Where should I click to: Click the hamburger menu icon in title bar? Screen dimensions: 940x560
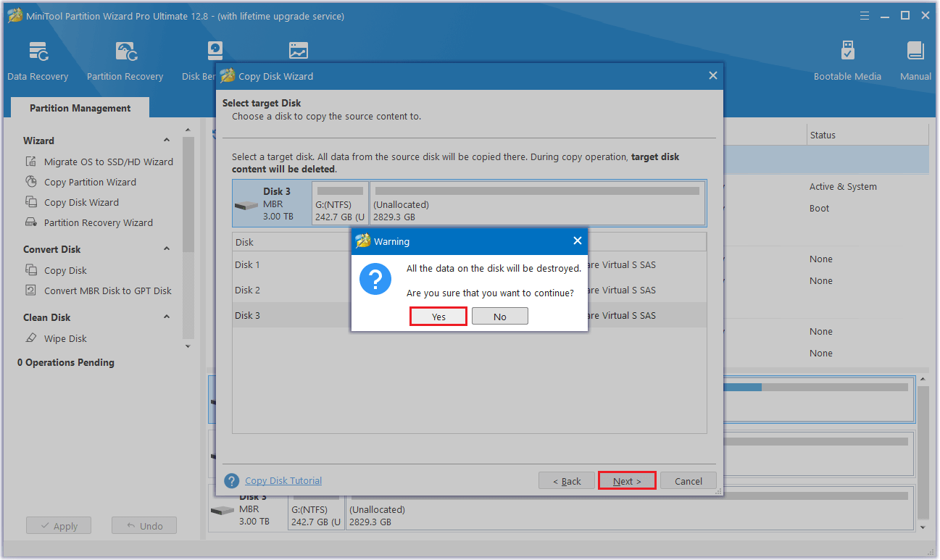coord(864,15)
